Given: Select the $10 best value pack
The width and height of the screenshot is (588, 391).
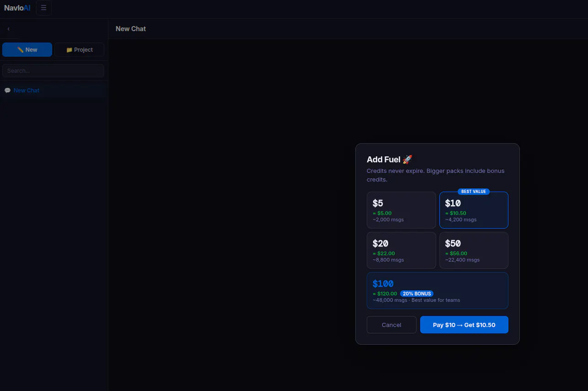Looking at the screenshot, I should (x=474, y=210).
